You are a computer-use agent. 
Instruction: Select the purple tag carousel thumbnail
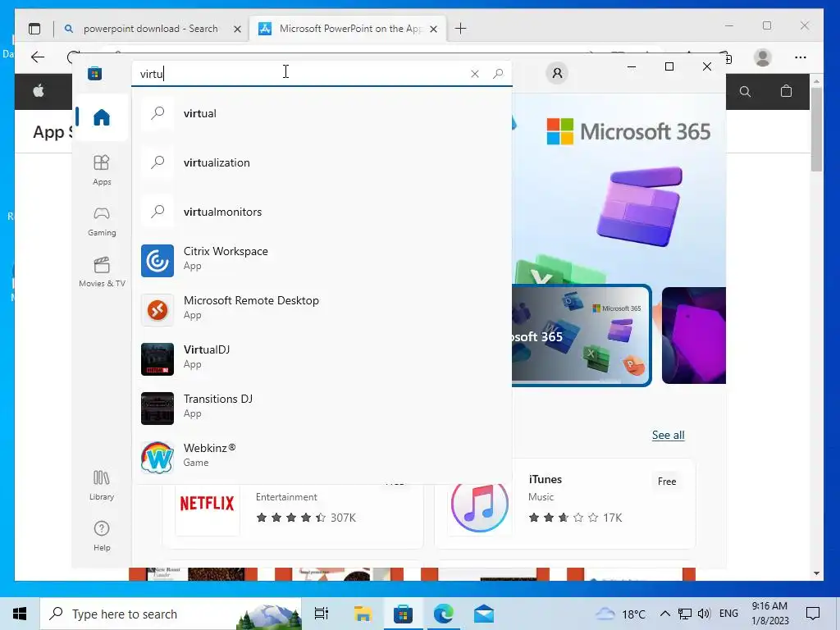pyautogui.click(x=694, y=336)
